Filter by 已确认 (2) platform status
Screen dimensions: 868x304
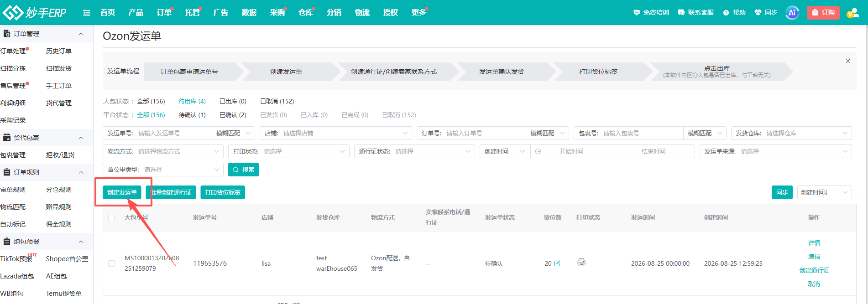point(233,115)
